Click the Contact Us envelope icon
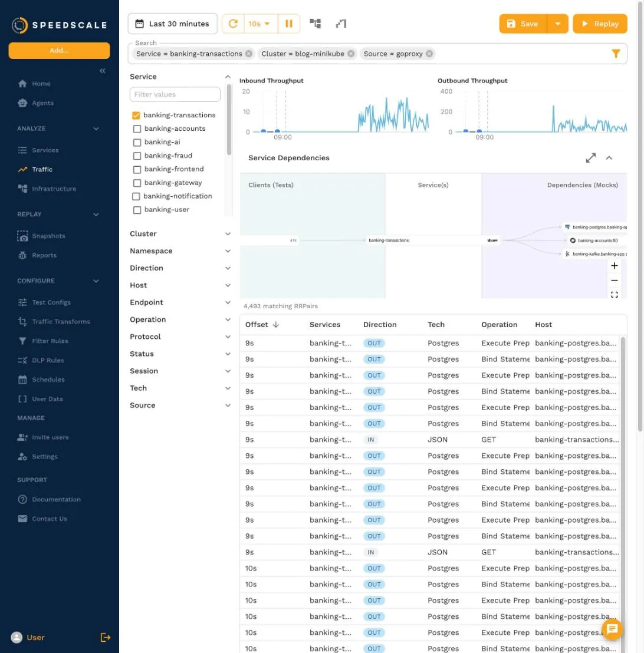The image size is (644, 653). click(22, 519)
